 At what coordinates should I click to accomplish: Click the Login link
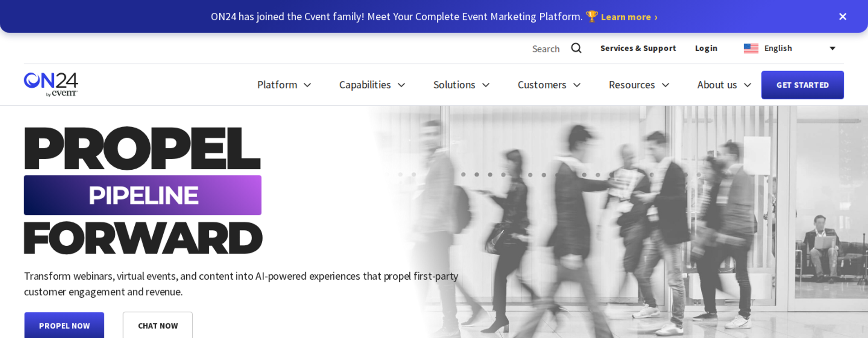[706, 48]
